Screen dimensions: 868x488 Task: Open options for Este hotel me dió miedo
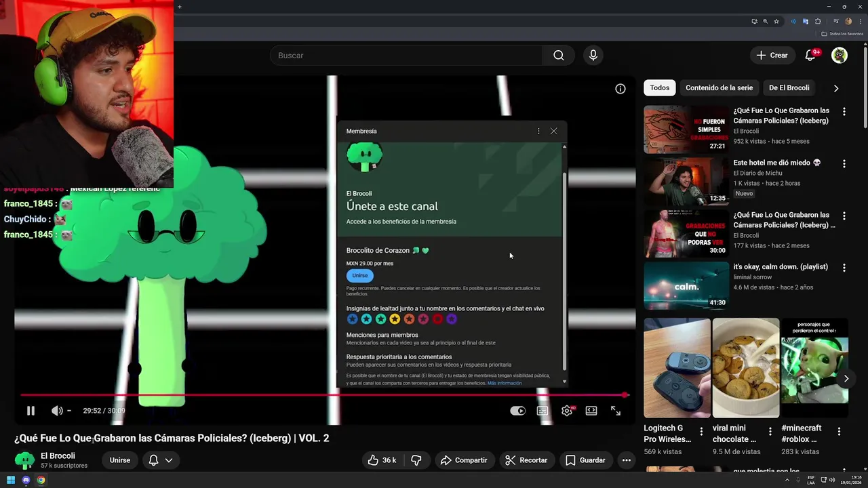844,163
